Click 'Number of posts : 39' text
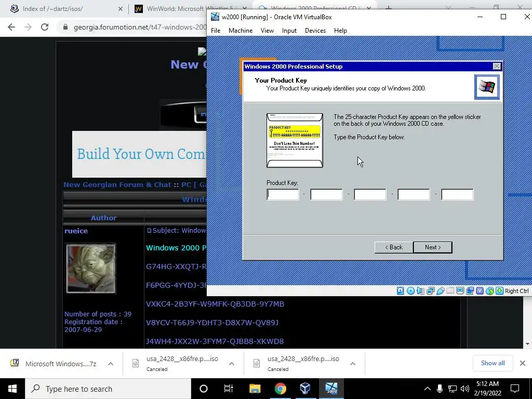The image size is (532, 399). coord(98,314)
